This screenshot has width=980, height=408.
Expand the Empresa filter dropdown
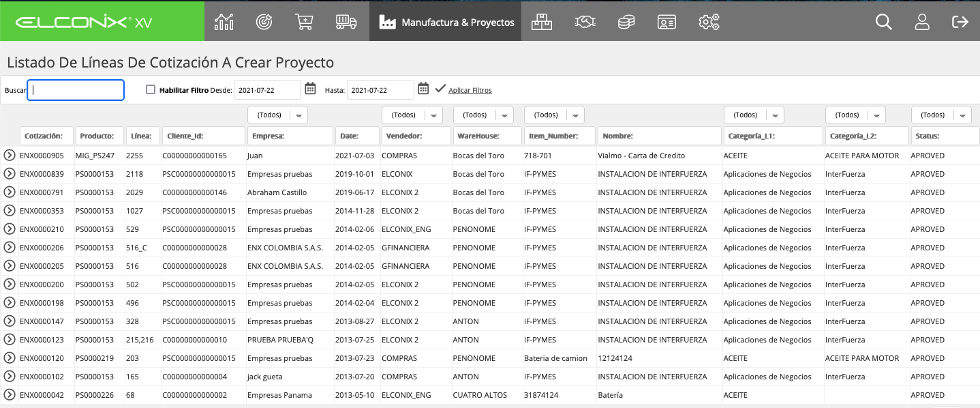point(278,115)
